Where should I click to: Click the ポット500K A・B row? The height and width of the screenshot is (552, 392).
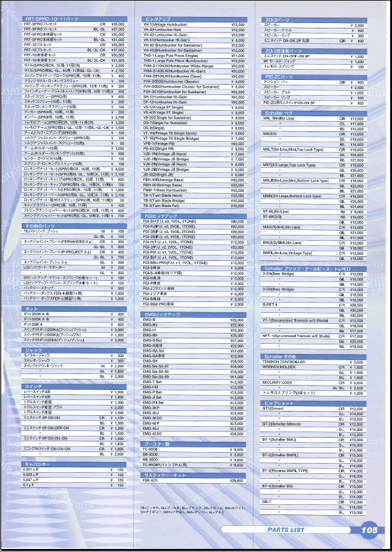(74, 320)
